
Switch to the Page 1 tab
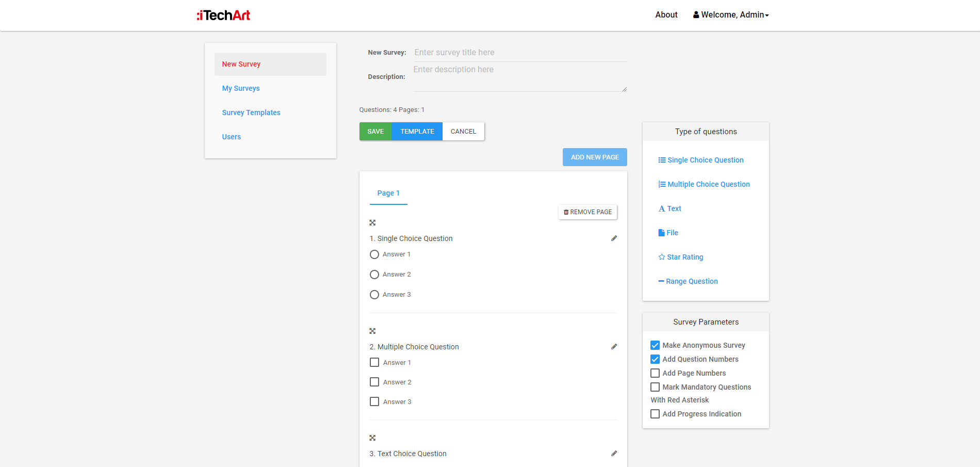coord(388,193)
